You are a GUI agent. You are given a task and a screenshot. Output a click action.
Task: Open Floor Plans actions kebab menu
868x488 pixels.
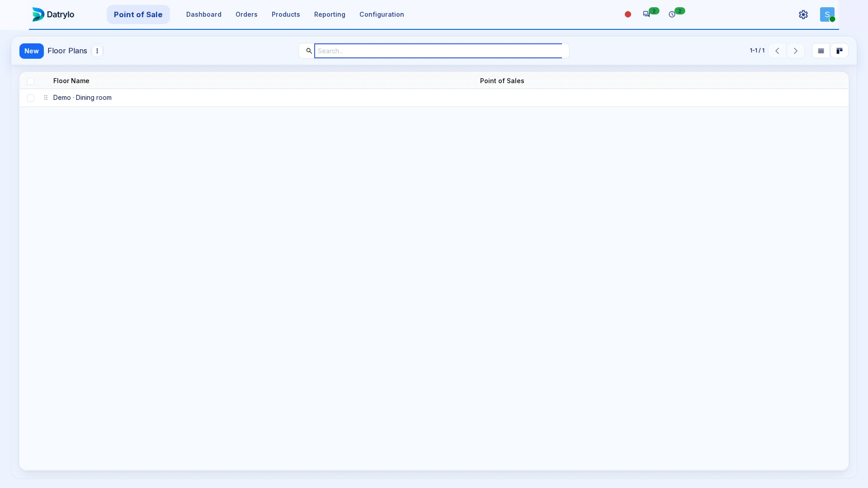97,51
